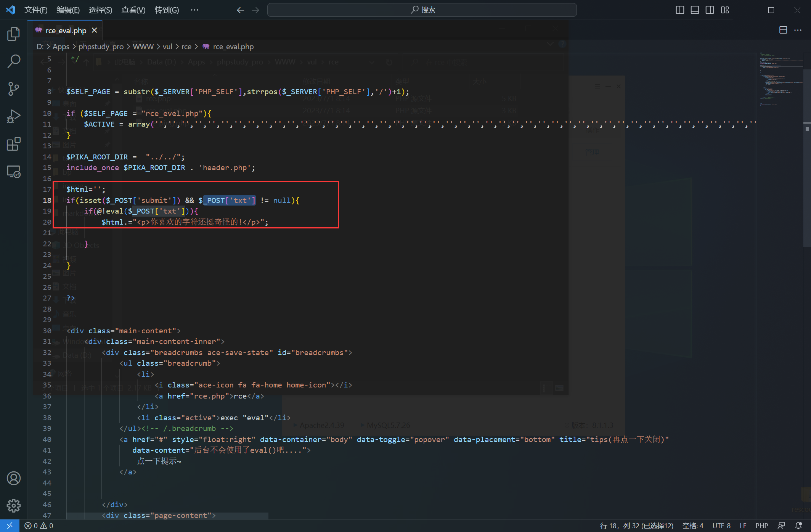Open the Run and Debug view
The image size is (811, 532).
pyautogui.click(x=14, y=116)
